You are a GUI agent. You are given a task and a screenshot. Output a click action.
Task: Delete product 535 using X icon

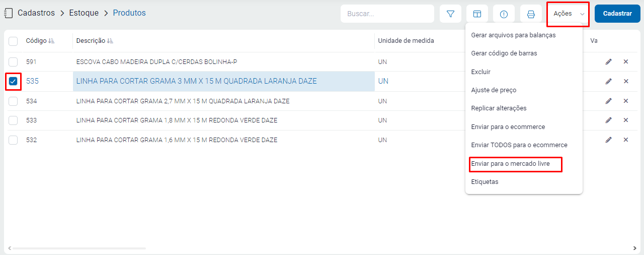(x=626, y=81)
